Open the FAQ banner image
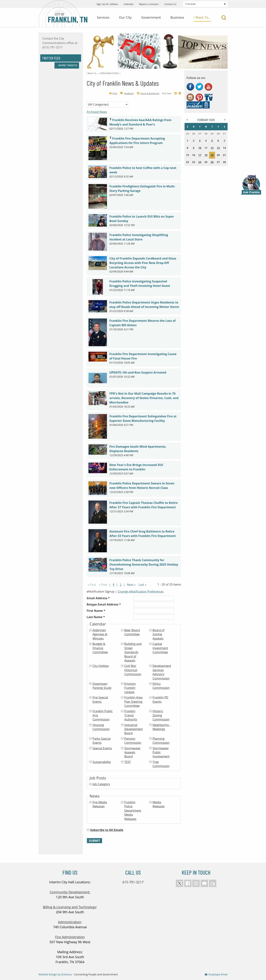Screen dimensions: 266x980 (x=139, y=51)
